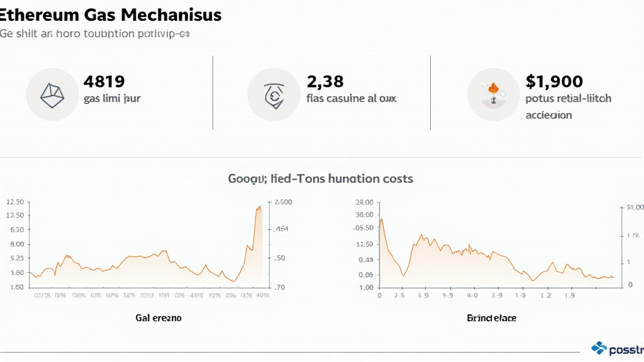Viewport: 644px width, 362px height.
Task: Click the subtitle text below the title
Action: [x=94, y=34]
